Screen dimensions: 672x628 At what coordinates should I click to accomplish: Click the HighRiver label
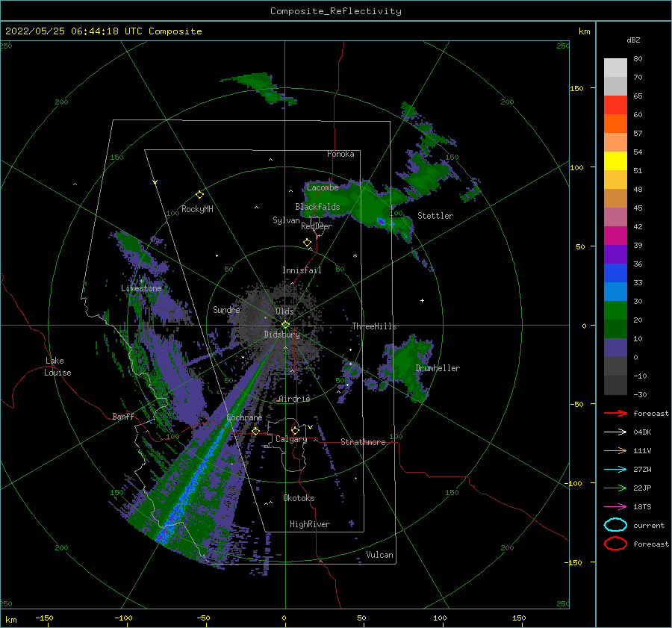(x=310, y=524)
